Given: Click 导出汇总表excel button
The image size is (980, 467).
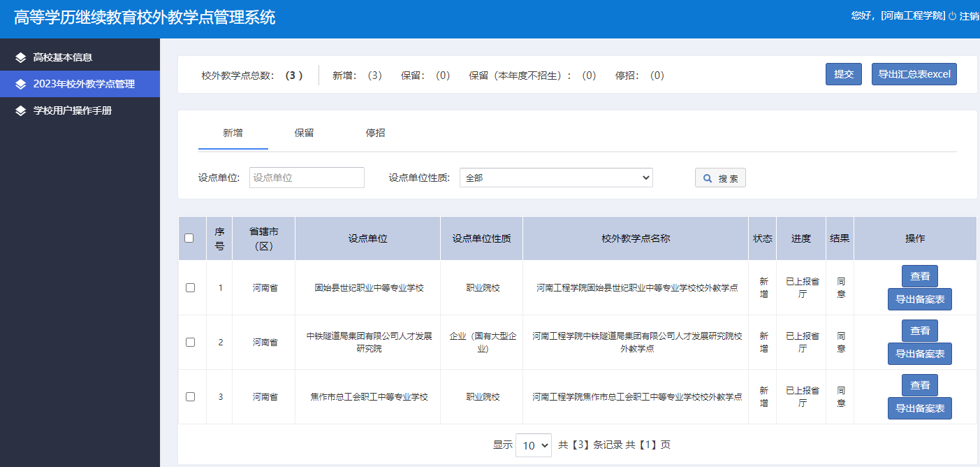Looking at the screenshot, I should pyautogui.click(x=914, y=74).
